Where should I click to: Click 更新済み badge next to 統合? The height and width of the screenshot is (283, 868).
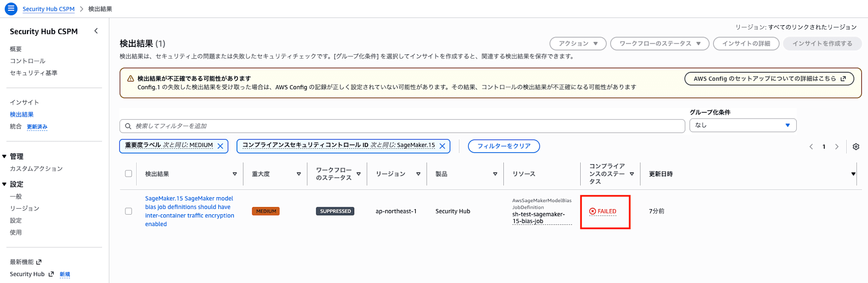(x=37, y=127)
